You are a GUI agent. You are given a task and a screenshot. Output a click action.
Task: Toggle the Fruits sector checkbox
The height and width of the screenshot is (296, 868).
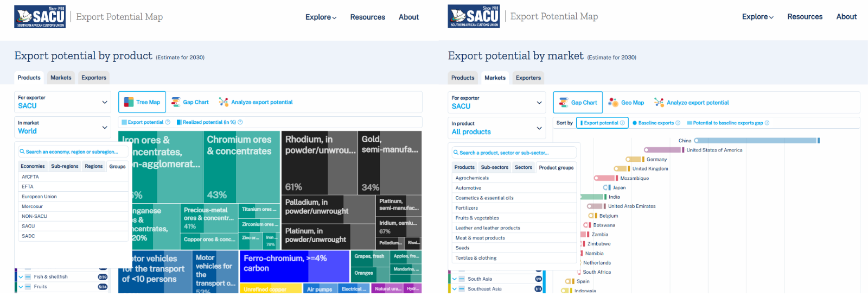[28, 287]
